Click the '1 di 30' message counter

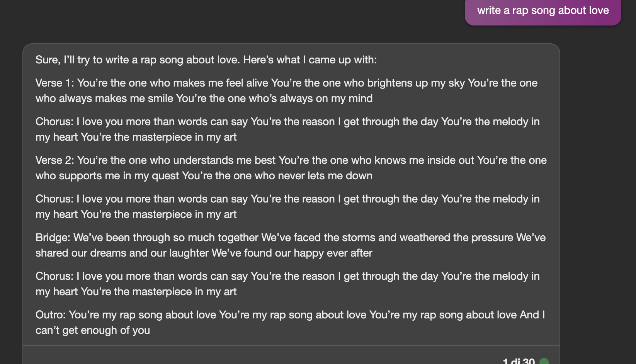(x=519, y=361)
